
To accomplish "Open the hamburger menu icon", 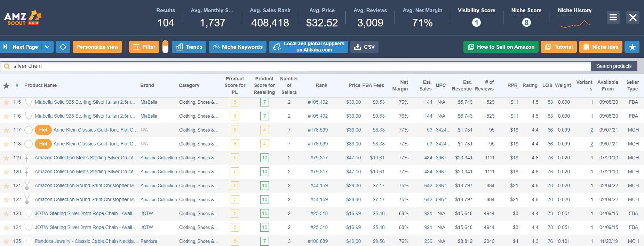I will click(613, 17).
